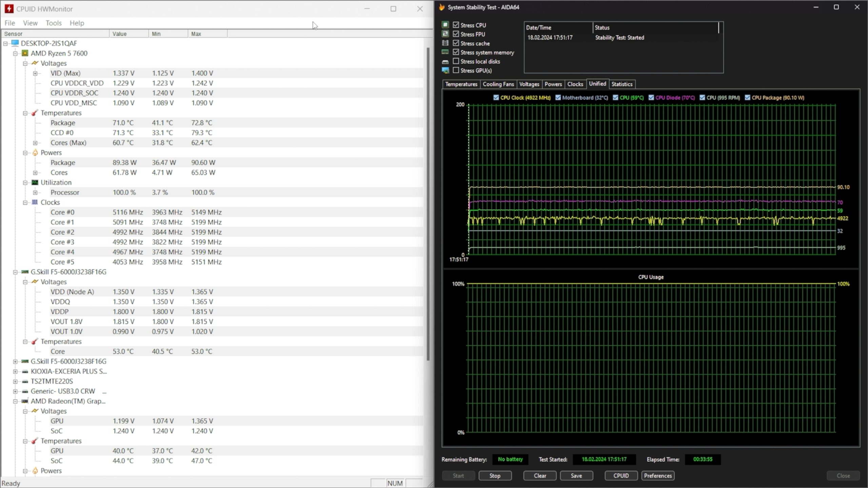The width and height of the screenshot is (868, 488).
Task: Click the Voltages icon under AMD Radeon graphics
Action: point(35,411)
